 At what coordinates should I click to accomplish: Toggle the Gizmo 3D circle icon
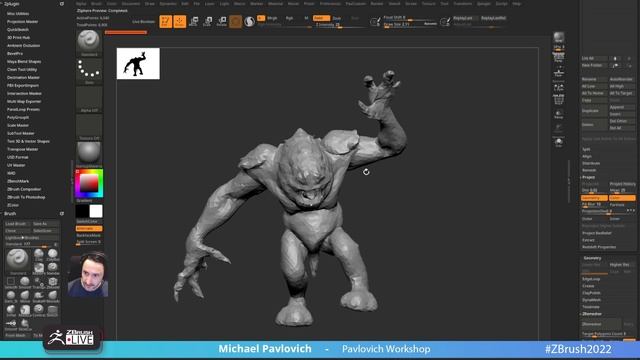236,21
